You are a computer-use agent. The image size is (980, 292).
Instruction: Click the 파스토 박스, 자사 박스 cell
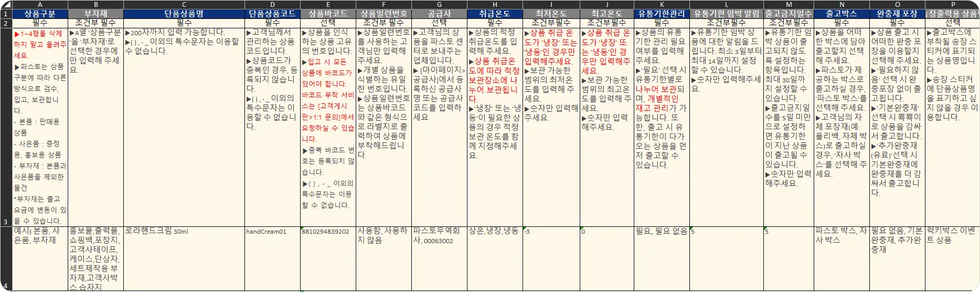[x=841, y=258]
